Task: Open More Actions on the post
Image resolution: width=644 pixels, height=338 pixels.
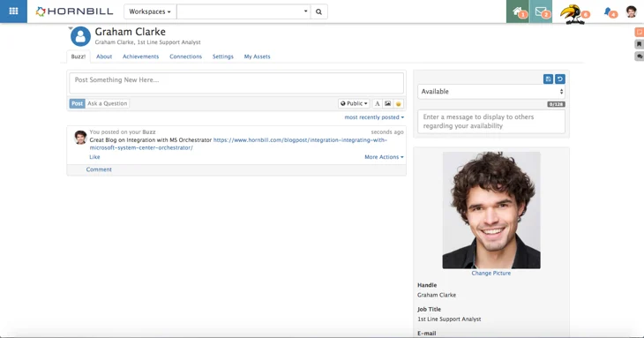Action: pos(384,157)
